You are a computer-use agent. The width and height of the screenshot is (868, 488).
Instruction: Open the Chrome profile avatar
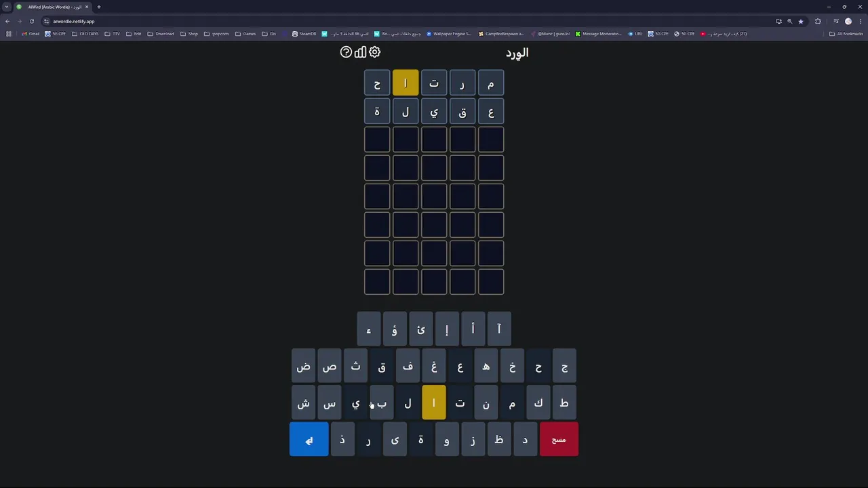848,21
